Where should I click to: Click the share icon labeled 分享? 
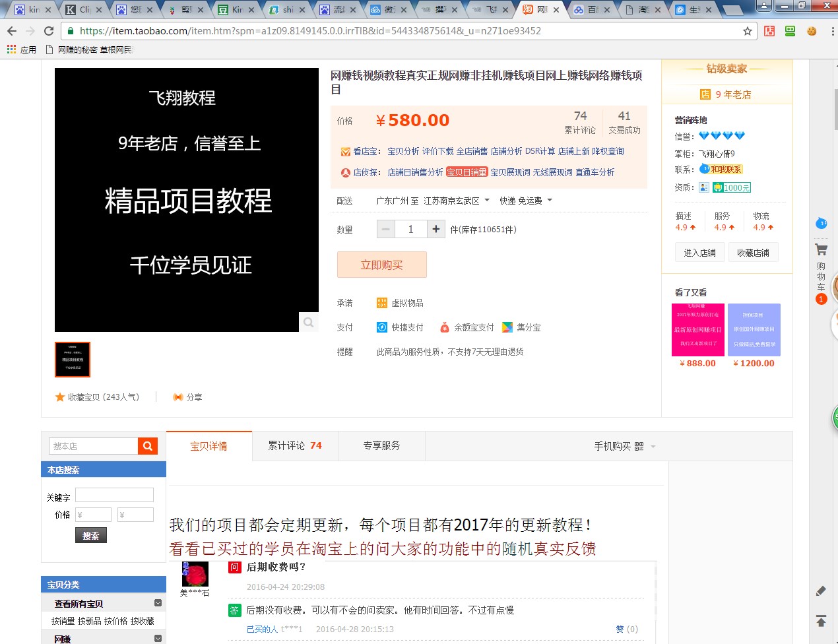point(187,397)
